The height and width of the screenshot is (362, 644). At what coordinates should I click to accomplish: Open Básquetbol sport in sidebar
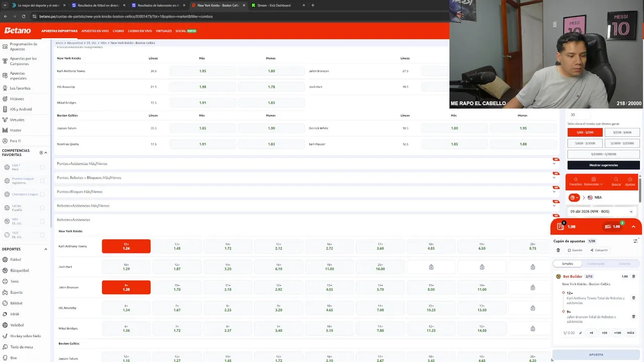tap(19, 270)
